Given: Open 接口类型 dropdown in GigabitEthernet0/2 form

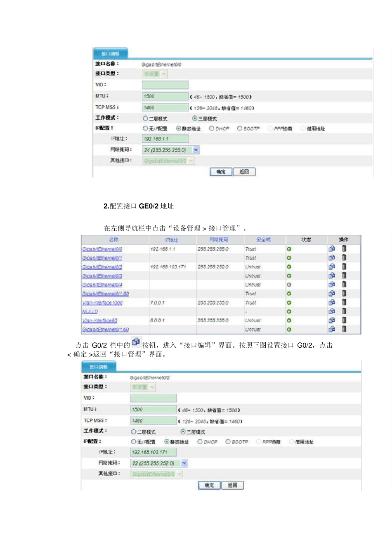Looking at the screenshot, I should (x=143, y=387).
